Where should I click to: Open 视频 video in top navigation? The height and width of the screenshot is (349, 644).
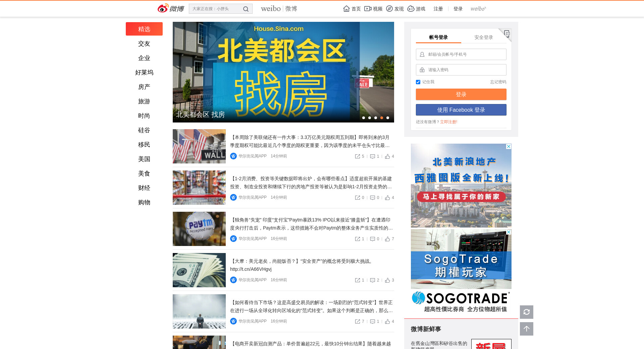(373, 9)
